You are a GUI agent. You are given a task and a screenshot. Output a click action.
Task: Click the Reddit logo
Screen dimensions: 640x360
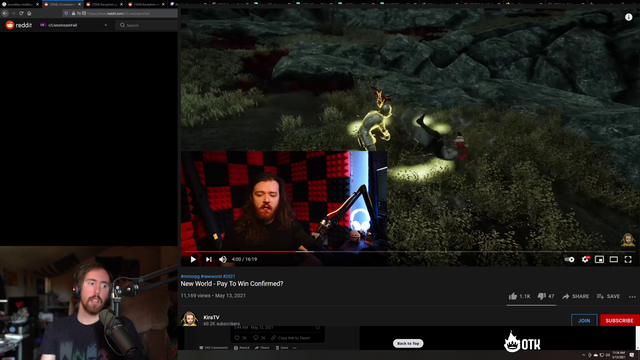pyautogui.click(x=19, y=25)
